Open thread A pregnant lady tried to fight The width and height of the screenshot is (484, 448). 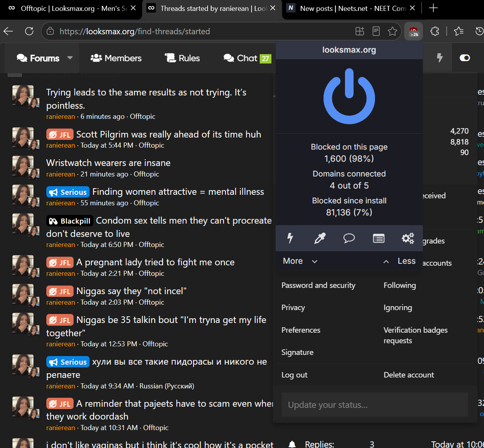pyautogui.click(x=155, y=262)
